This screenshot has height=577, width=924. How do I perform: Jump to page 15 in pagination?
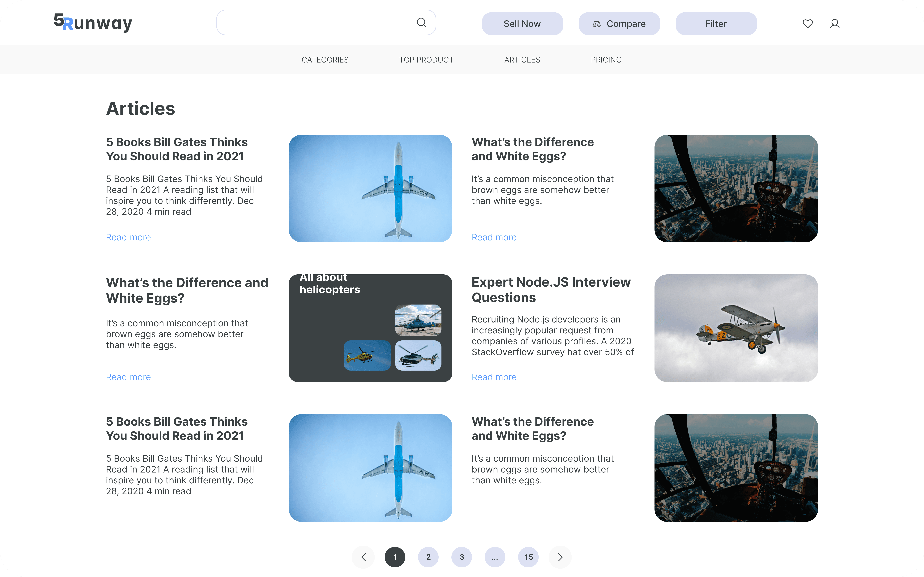tap(528, 557)
